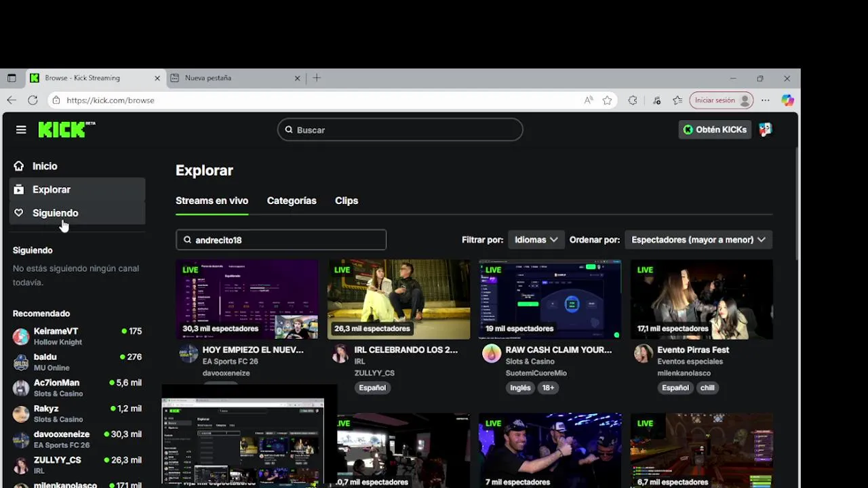Close the Nueva pestaña tab

(297, 78)
